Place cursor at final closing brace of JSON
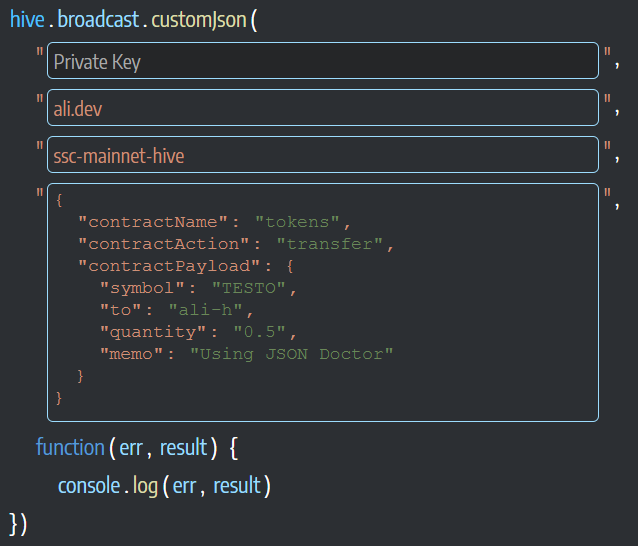The image size is (638, 546). click(59, 398)
